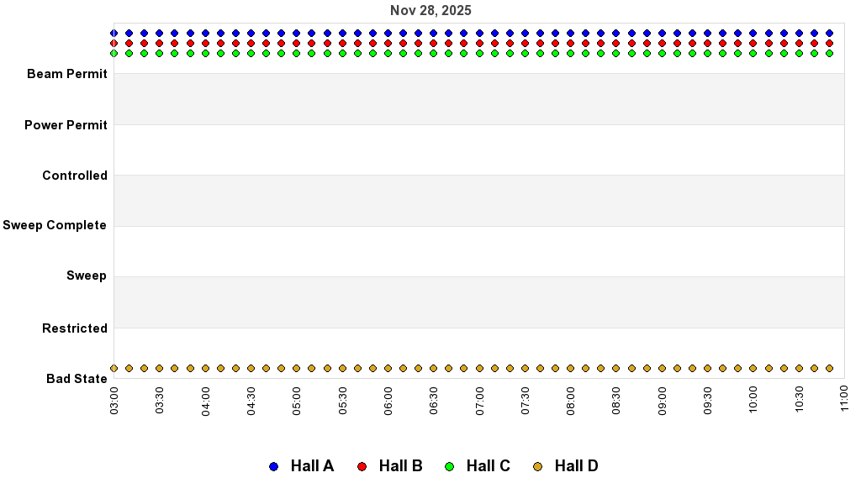Click the blue Hall A legend marker

(x=273, y=466)
